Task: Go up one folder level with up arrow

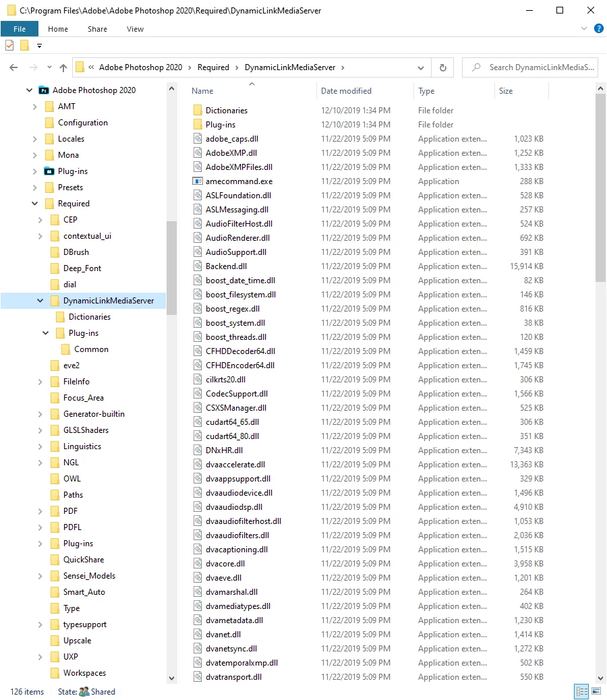Action: point(63,67)
